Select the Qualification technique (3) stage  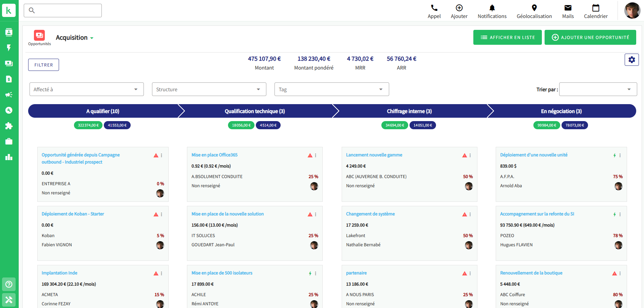[x=254, y=111]
